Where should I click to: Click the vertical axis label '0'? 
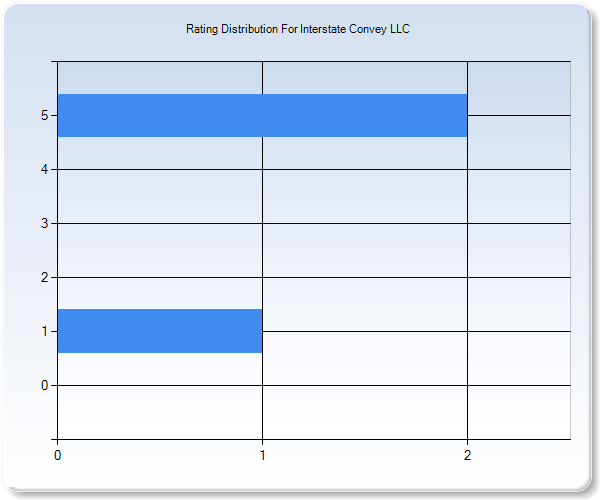click(x=44, y=385)
